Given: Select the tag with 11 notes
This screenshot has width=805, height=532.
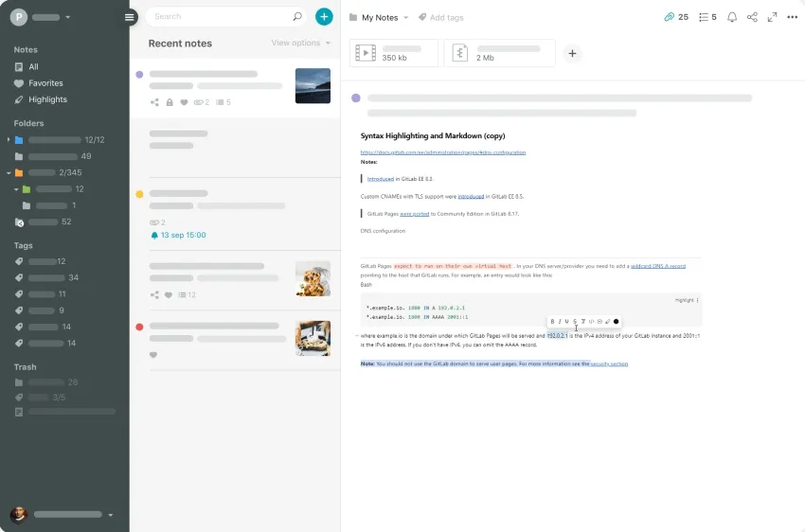Looking at the screenshot, I should (x=41, y=294).
